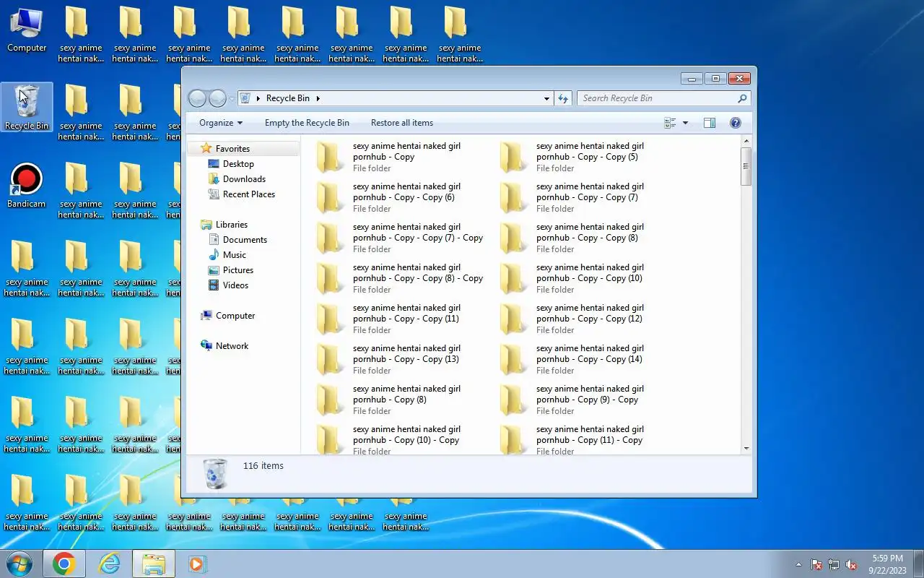Open the Music library
Viewport: 924px width, 578px height.
tap(235, 255)
